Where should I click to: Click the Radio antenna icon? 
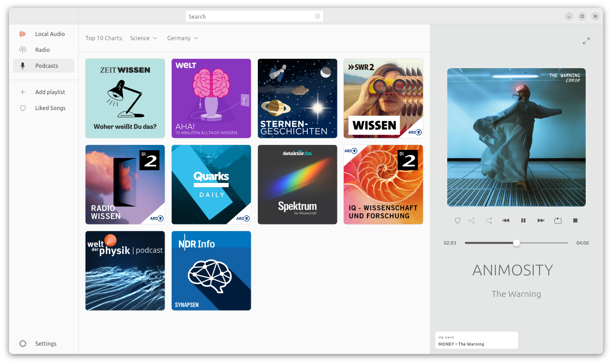click(22, 50)
